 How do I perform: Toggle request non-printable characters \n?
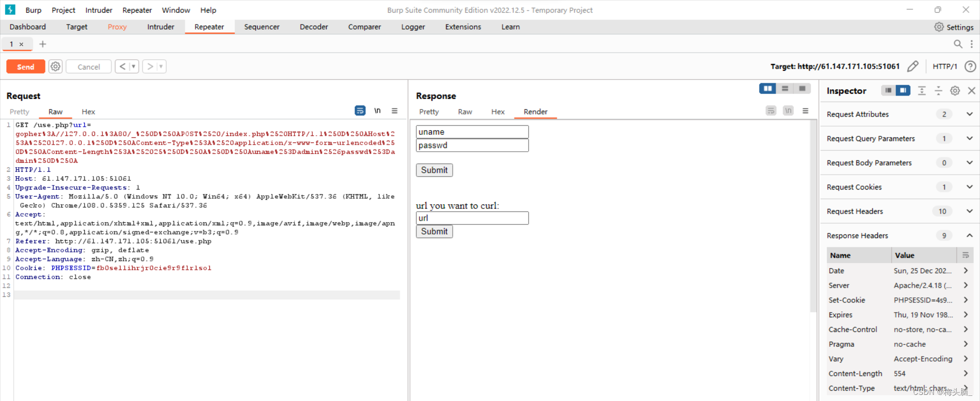(x=377, y=110)
